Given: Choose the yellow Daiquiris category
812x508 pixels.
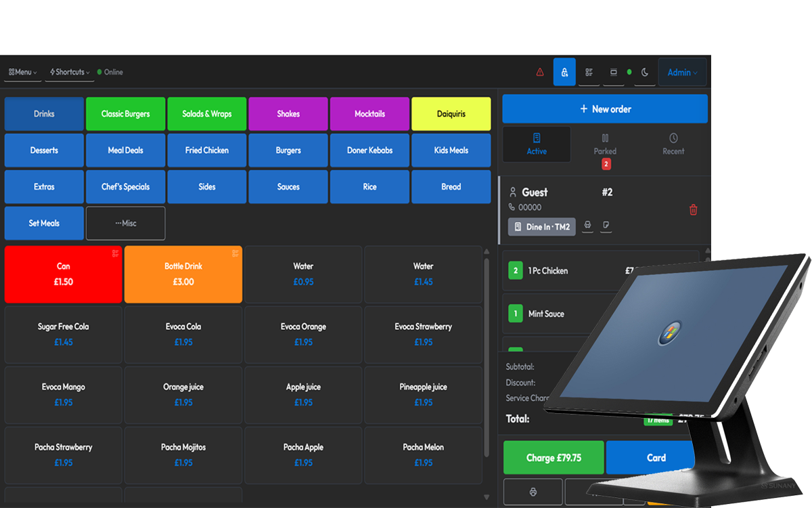Looking at the screenshot, I should (451, 114).
